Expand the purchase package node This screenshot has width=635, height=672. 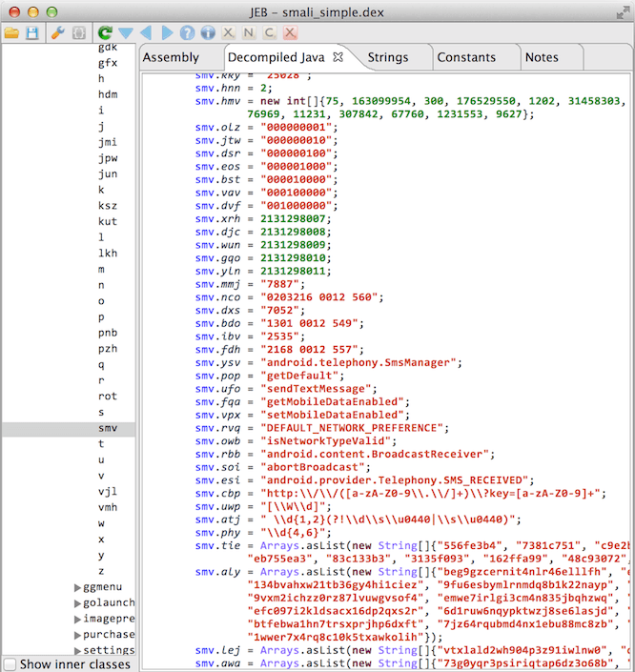(77, 635)
